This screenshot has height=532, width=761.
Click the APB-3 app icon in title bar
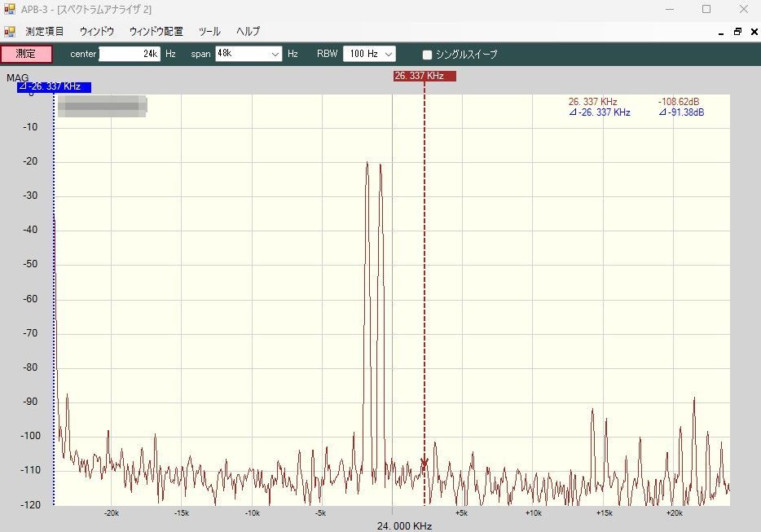coord(10,9)
